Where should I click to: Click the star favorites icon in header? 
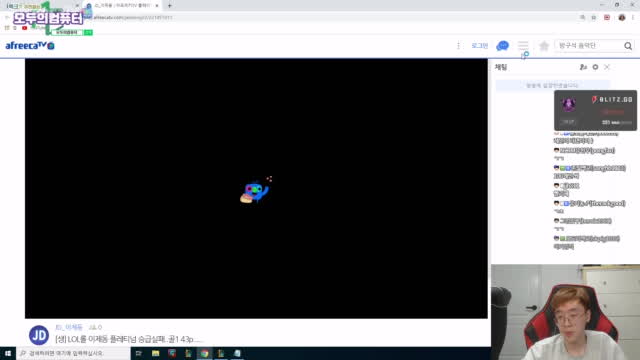(x=544, y=46)
